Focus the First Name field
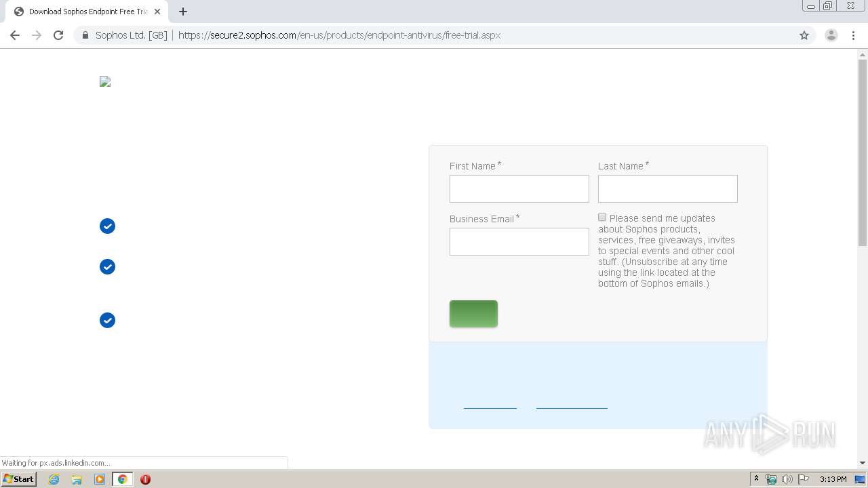The image size is (868, 488). coord(519,188)
